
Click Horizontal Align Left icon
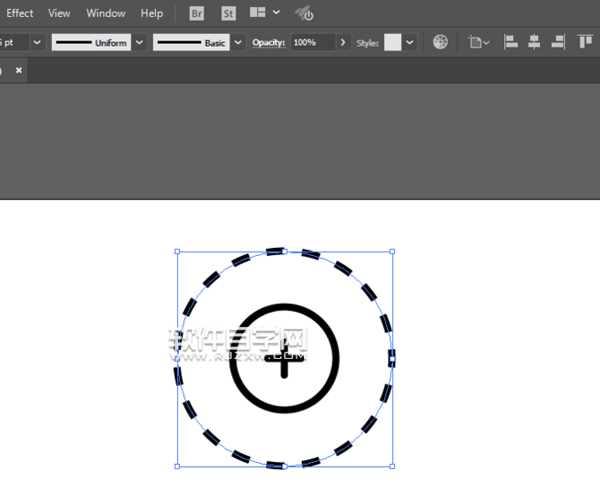click(x=511, y=43)
